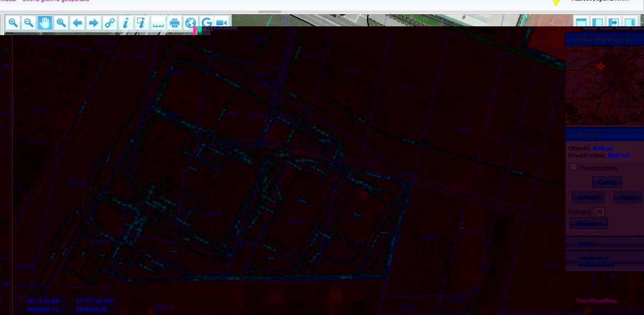Go to previous map view arrow
Viewport: 644px width, 315px height.
[x=77, y=22]
